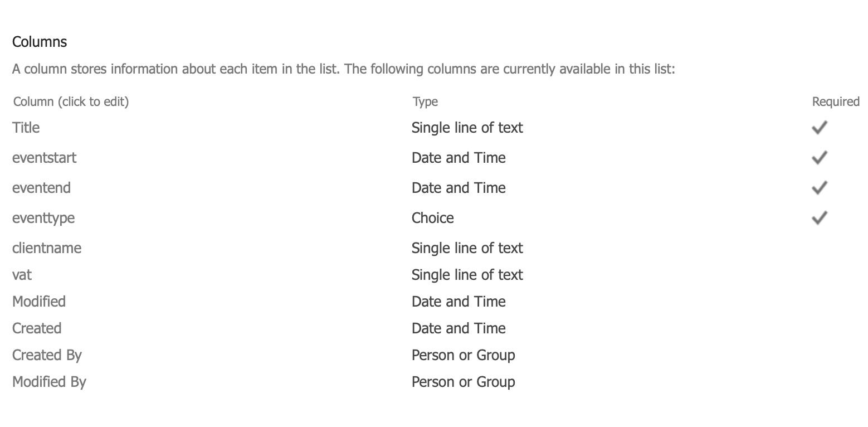Edit the clientname column
The height and width of the screenshot is (427, 868).
47,248
